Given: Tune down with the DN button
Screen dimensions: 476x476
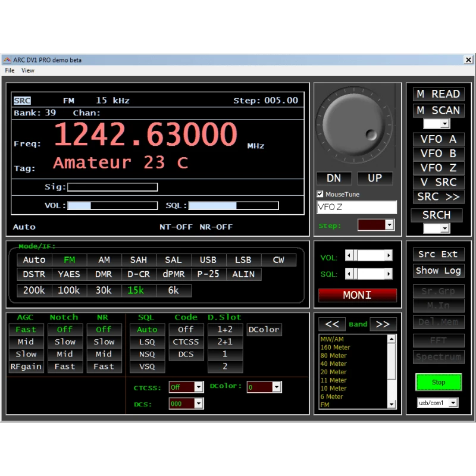Looking at the screenshot, I should point(334,178).
